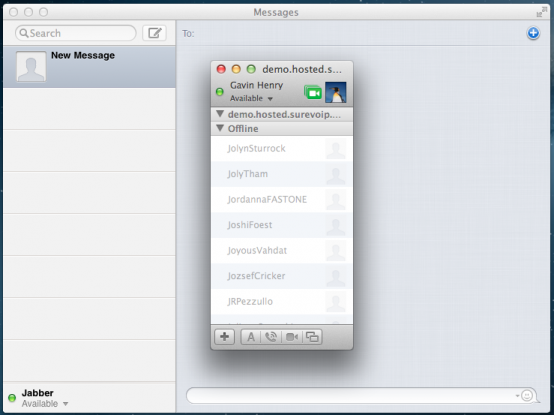
Task: Click the compose new message icon
Action: (x=154, y=33)
